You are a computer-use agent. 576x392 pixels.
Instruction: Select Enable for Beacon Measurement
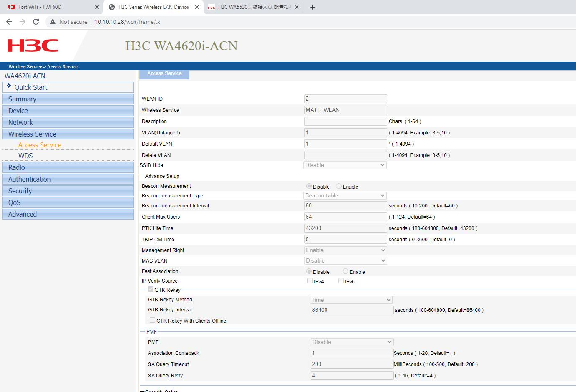(339, 186)
